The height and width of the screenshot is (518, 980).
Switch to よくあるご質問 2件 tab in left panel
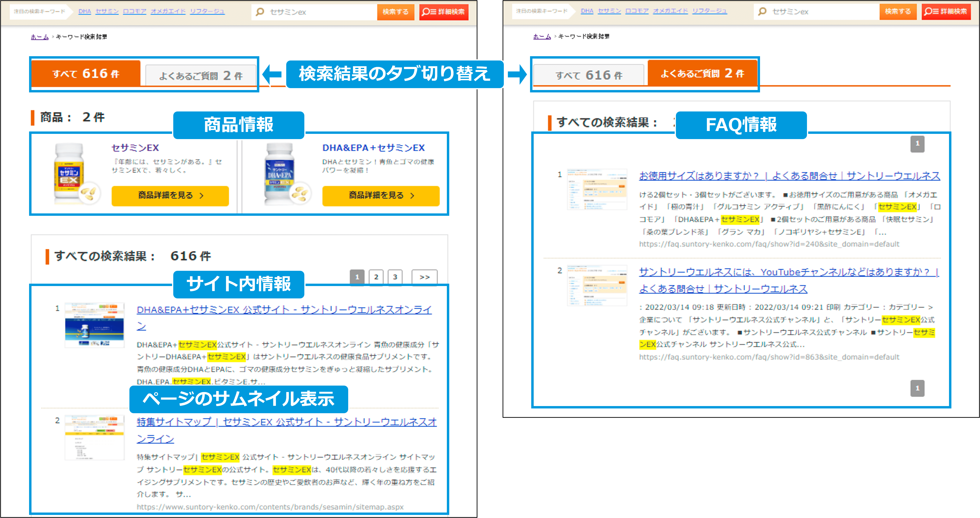(200, 76)
